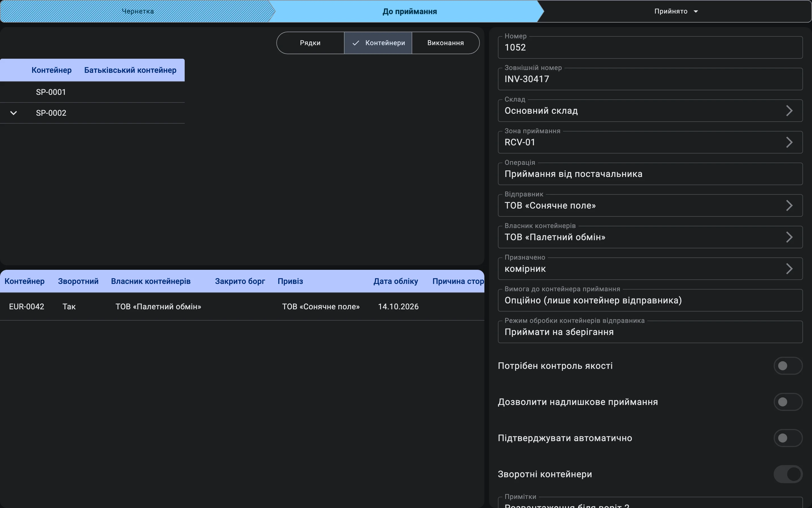Open the Прийнято status dropdown arrow

[x=696, y=11]
